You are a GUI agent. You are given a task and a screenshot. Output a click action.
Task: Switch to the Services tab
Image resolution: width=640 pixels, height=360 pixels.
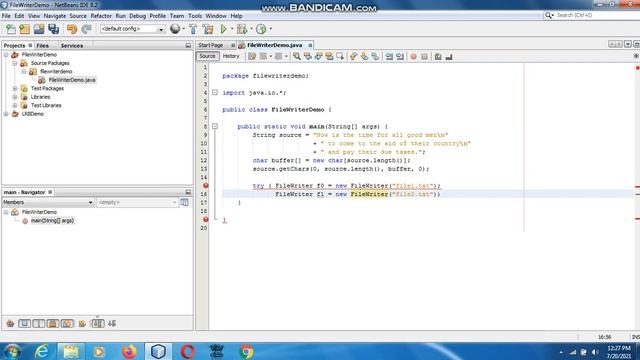coord(72,46)
